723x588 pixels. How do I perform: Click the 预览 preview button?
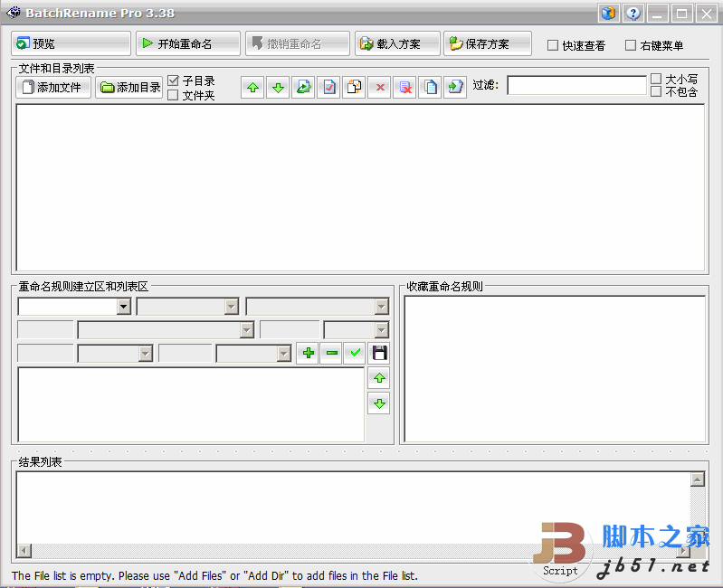tap(71, 43)
